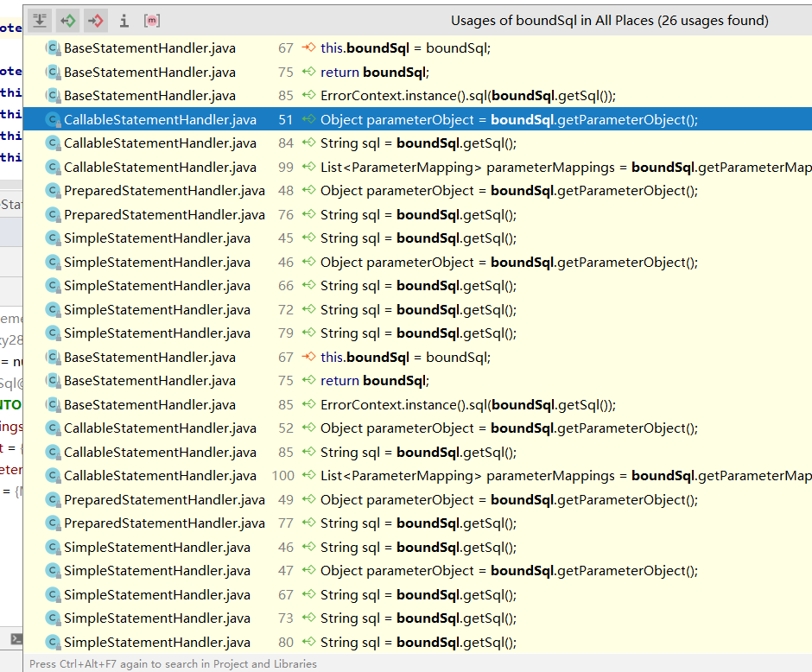Open the Terminal tool window icon
The height and width of the screenshot is (672, 812).
pos(16,639)
